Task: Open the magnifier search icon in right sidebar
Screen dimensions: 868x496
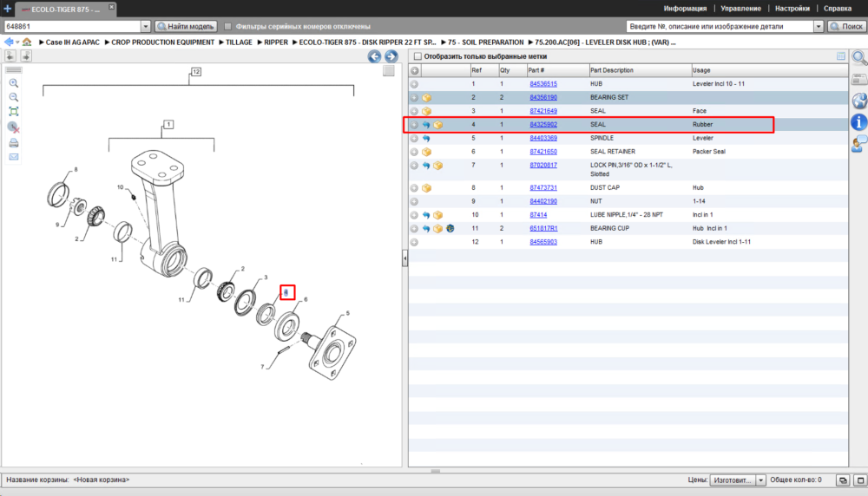Action: (859, 57)
